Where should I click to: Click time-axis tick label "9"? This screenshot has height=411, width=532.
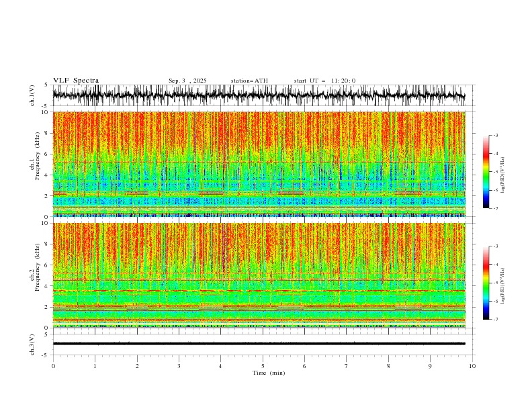click(430, 366)
